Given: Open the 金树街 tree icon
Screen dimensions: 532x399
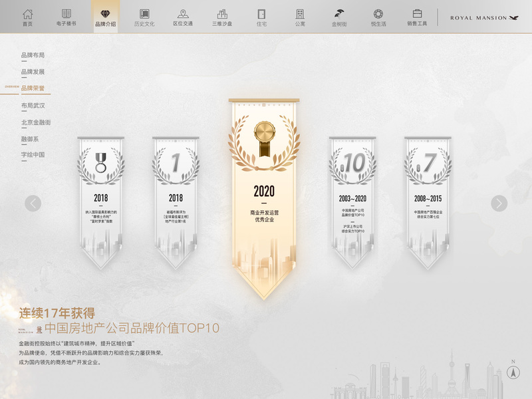Looking at the screenshot, I should pyautogui.click(x=339, y=18).
